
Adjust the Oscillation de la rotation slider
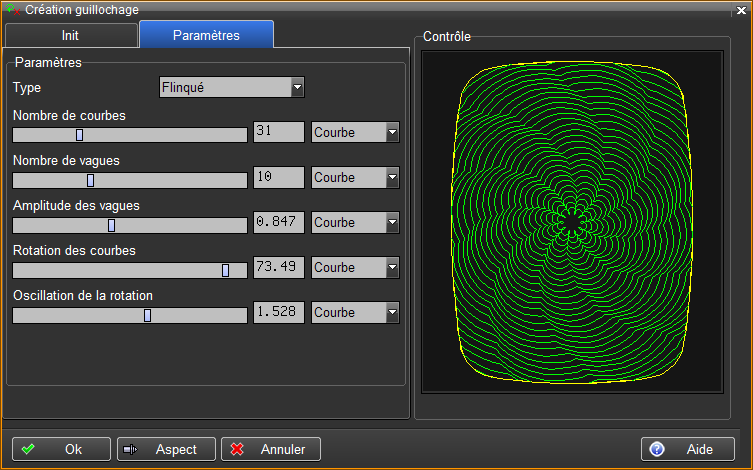pyautogui.click(x=130, y=315)
